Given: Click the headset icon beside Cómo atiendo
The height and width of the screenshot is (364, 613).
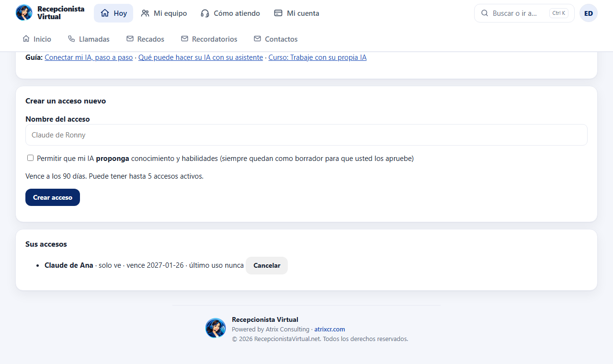Looking at the screenshot, I should click(x=205, y=13).
